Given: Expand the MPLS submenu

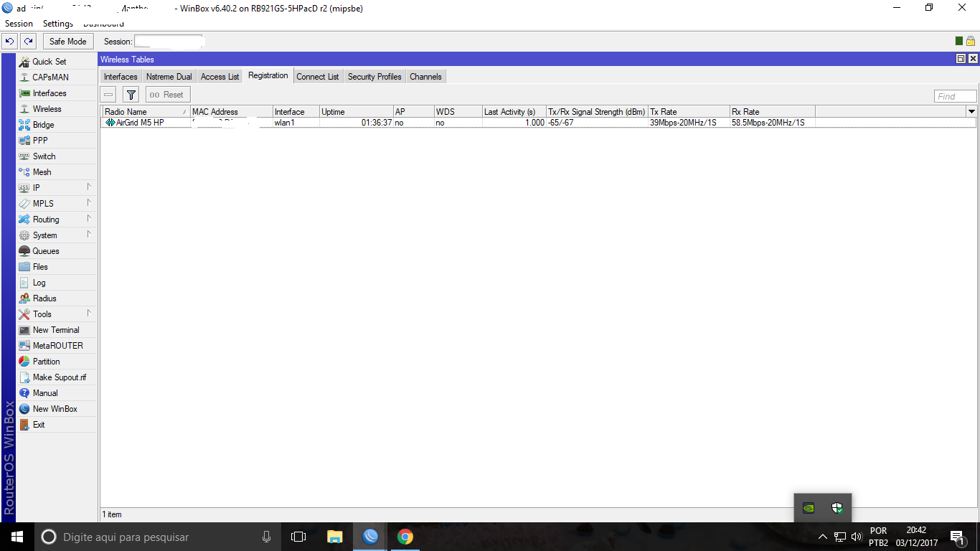Looking at the screenshot, I should point(89,203).
